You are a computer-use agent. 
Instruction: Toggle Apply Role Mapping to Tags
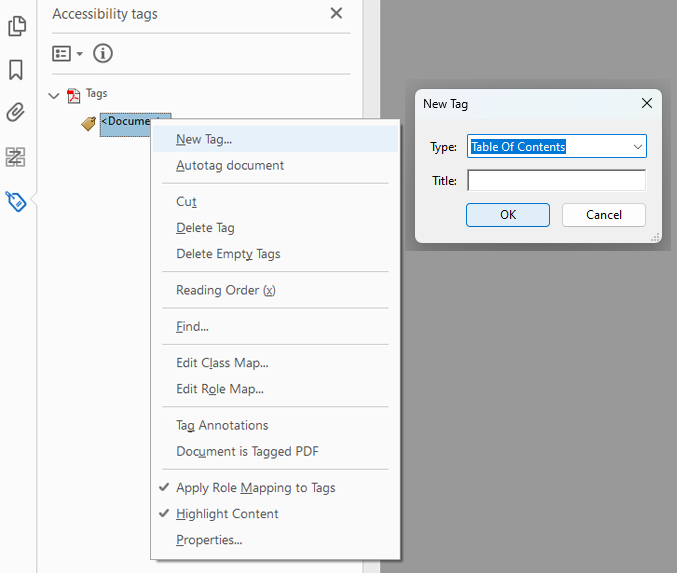point(255,488)
